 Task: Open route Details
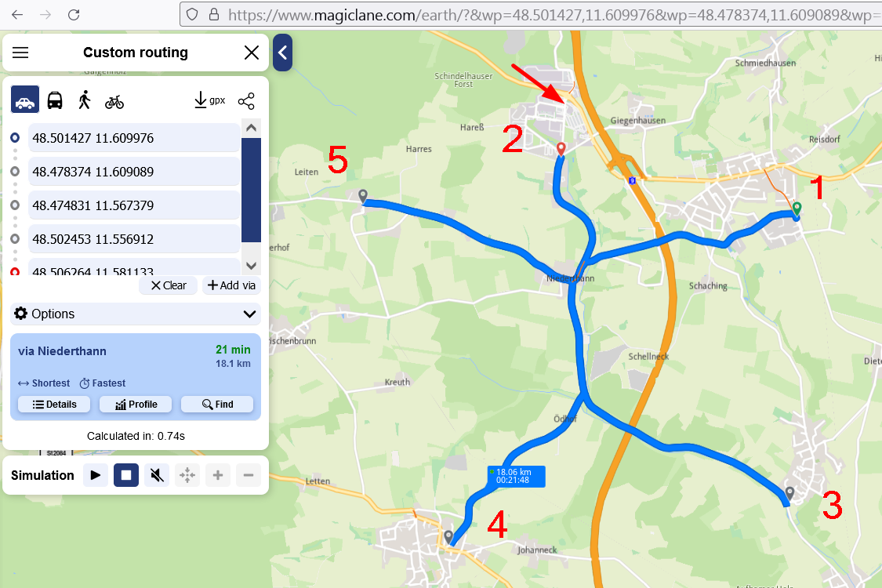54,404
